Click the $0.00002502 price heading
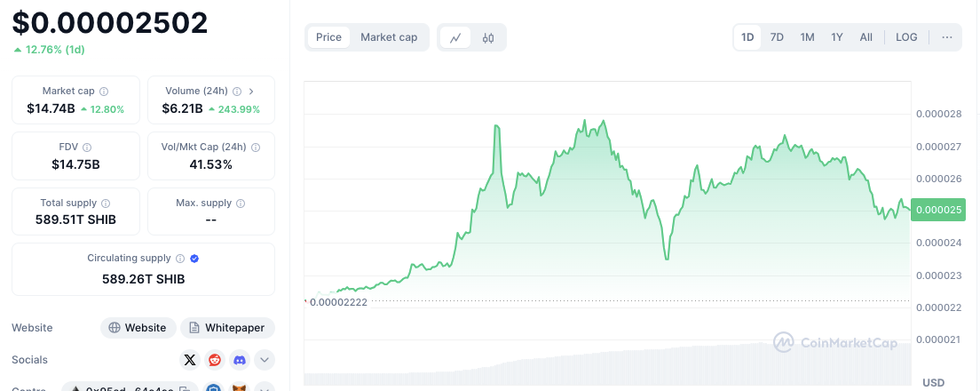Viewport: 980px width, 391px height. click(x=110, y=23)
